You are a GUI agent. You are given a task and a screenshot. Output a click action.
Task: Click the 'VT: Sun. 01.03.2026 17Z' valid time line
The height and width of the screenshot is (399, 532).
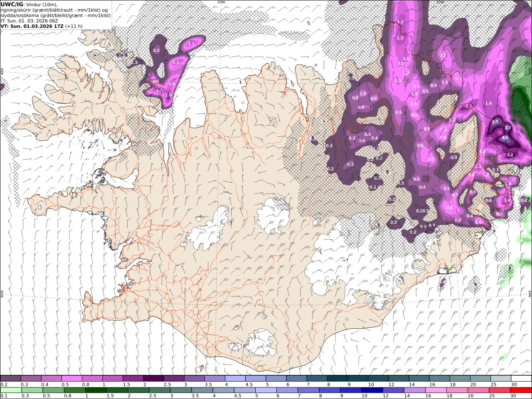pyautogui.click(x=32, y=26)
